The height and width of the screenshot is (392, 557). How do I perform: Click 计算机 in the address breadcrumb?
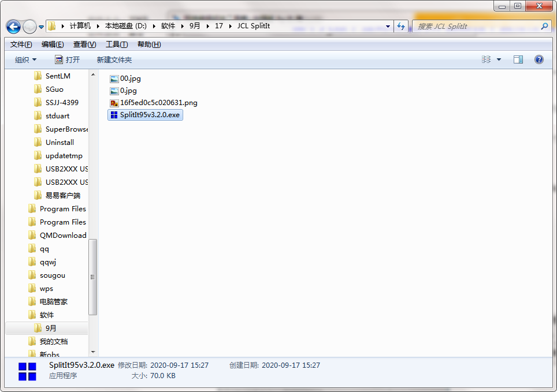point(80,26)
